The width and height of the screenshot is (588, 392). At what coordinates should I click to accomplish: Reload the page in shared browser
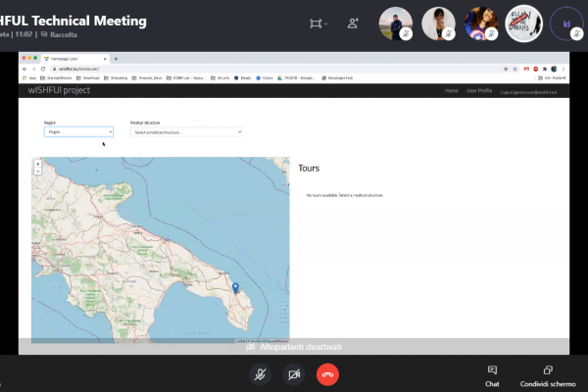pos(43,69)
